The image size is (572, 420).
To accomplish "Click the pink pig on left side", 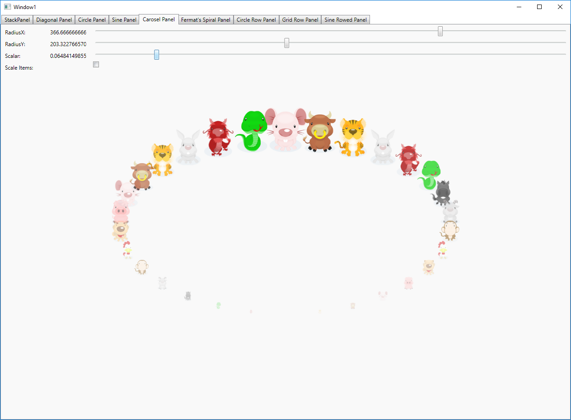I will point(120,212).
